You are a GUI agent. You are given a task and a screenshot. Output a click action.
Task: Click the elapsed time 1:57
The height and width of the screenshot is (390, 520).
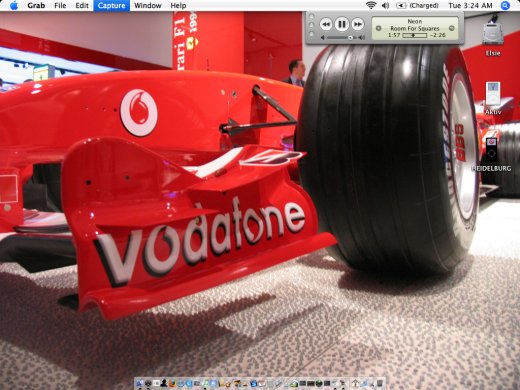pyautogui.click(x=394, y=35)
